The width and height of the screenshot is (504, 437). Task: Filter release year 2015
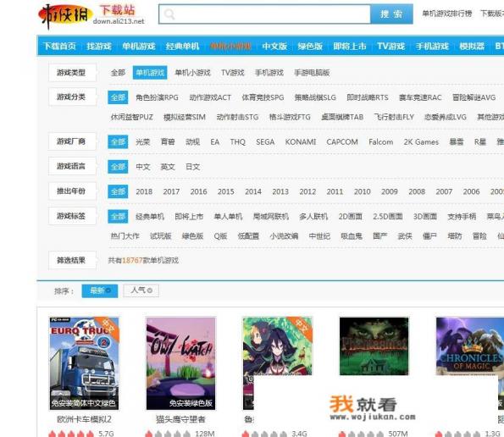[225, 191]
